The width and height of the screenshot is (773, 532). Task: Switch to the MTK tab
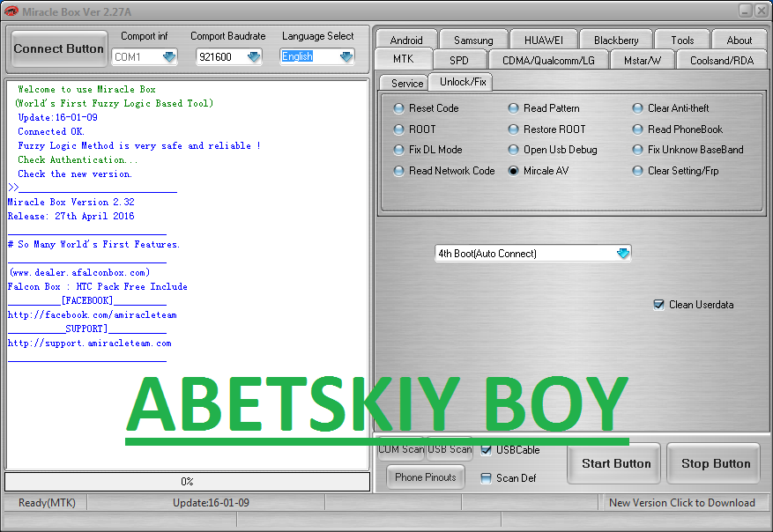404,59
